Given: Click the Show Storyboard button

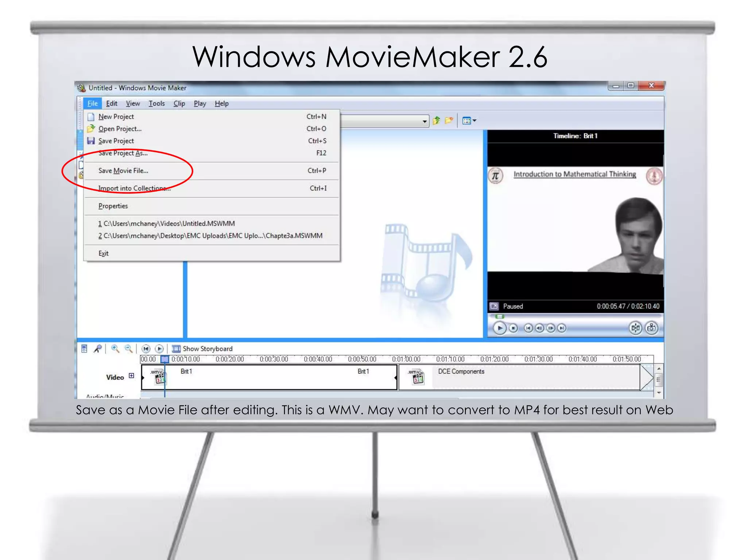Looking at the screenshot, I should 202,349.
